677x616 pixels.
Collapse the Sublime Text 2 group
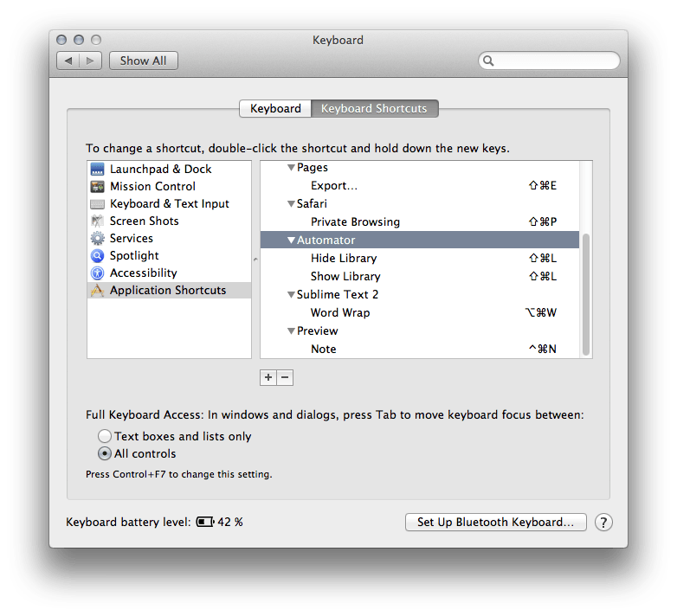292,295
